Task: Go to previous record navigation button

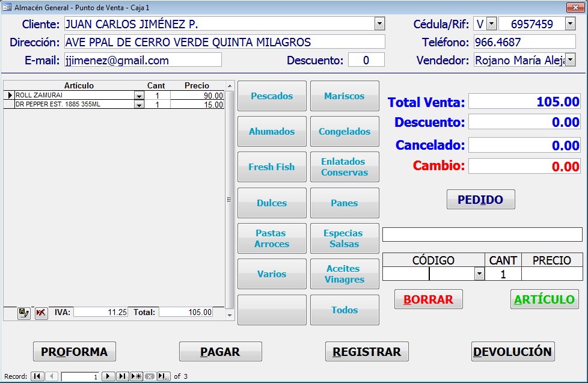Action: coord(52,376)
